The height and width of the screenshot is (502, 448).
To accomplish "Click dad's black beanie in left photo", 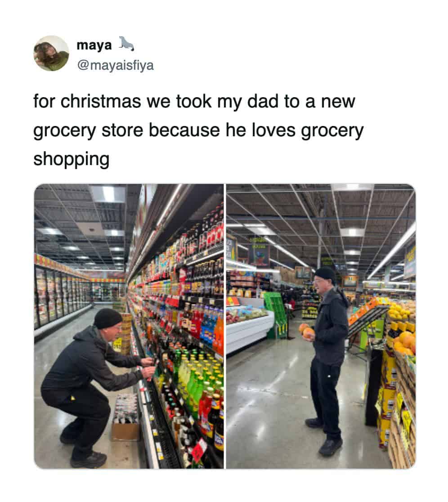I will (x=108, y=318).
